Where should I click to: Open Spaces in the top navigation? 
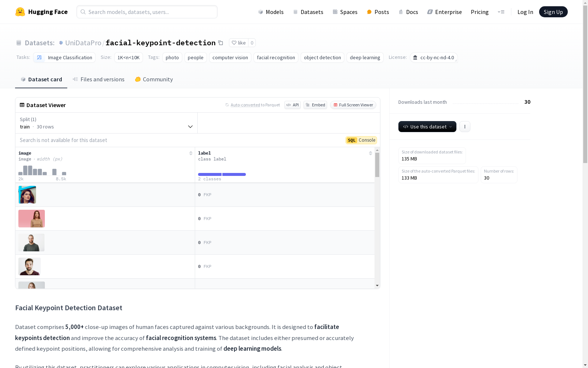[345, 12]
